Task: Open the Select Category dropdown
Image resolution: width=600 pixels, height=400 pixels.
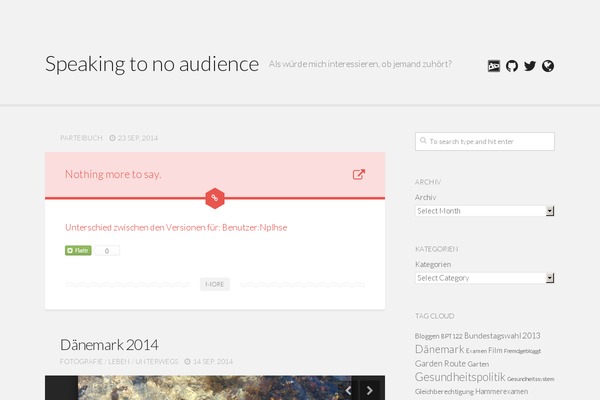Action: click(x=484, y=278)
